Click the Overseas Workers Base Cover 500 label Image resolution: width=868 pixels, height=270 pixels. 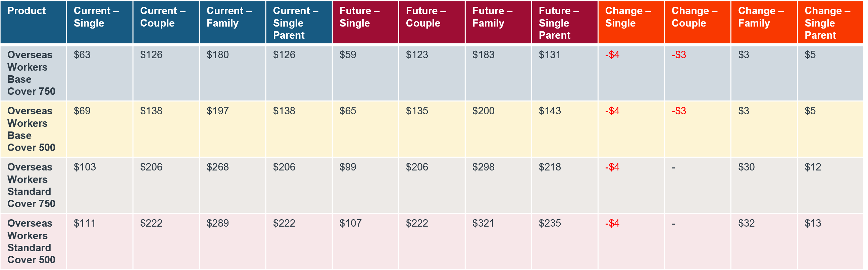[x=31, y=129]
